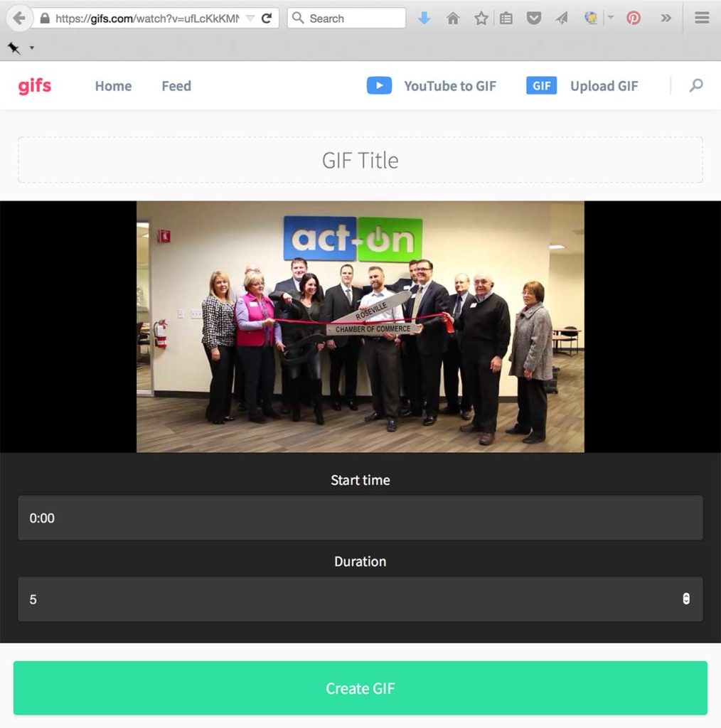721x728 pixels.
Task: Click the green Create GIF button
Action: 360,688
